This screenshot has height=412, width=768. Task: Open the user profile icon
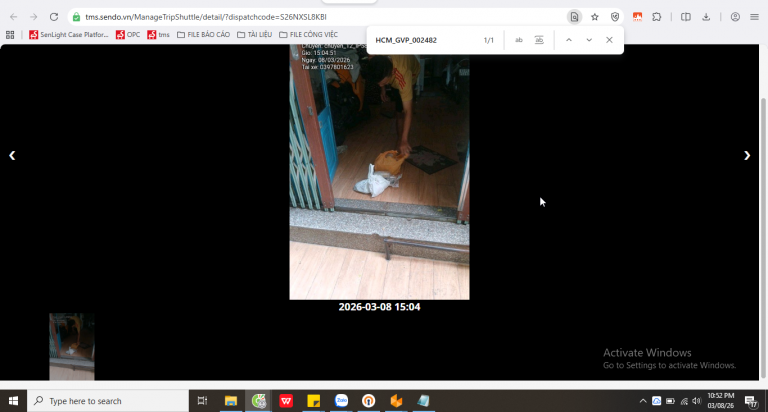(x=735, y=17)
